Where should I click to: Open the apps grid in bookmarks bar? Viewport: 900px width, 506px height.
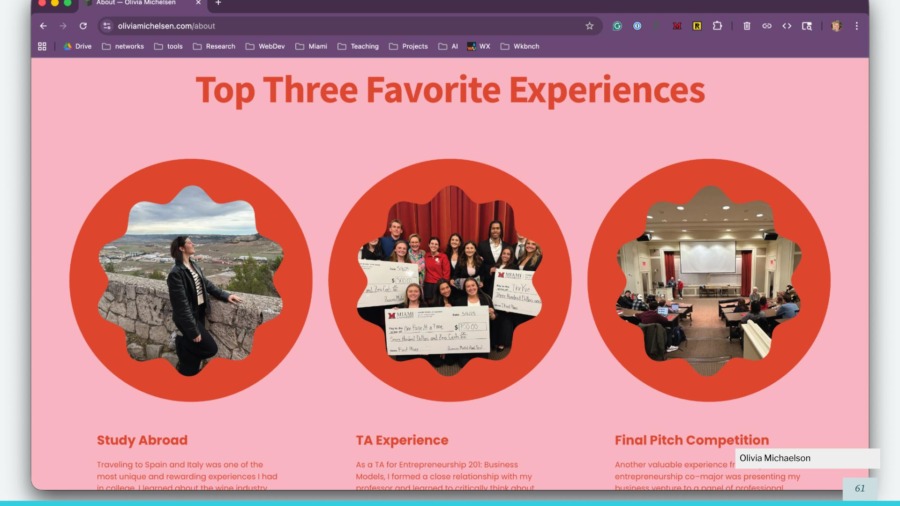click(x=42, y=46)
